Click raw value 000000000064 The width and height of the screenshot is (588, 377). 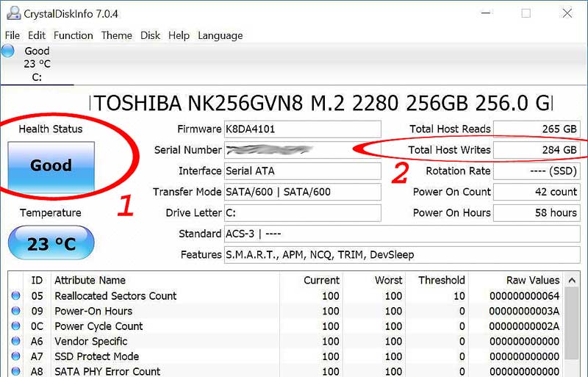click(524, 296)
